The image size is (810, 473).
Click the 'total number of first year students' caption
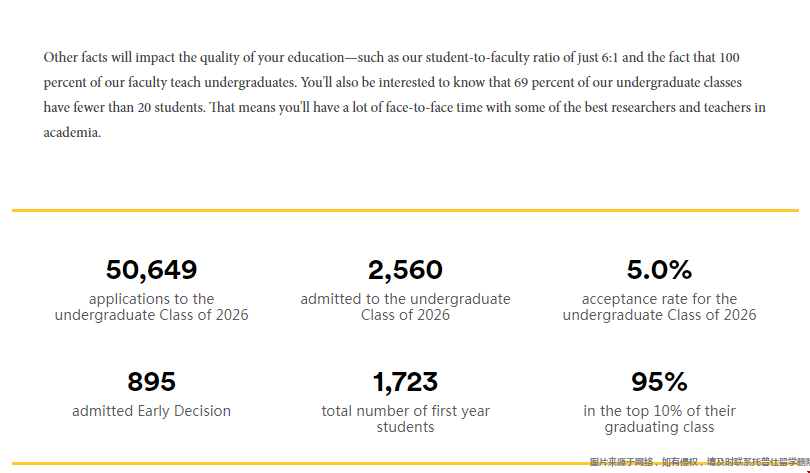(405, 419)
